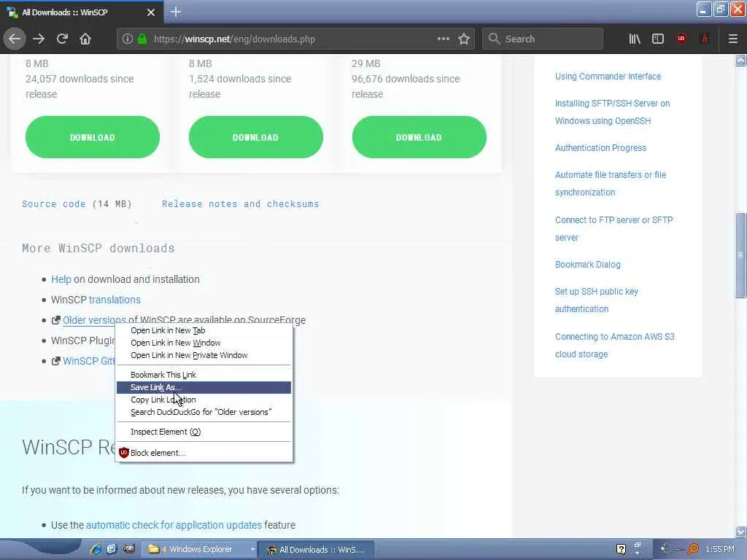Go forward one page
This screenshot has width=747, height=560.
[39, 39]
